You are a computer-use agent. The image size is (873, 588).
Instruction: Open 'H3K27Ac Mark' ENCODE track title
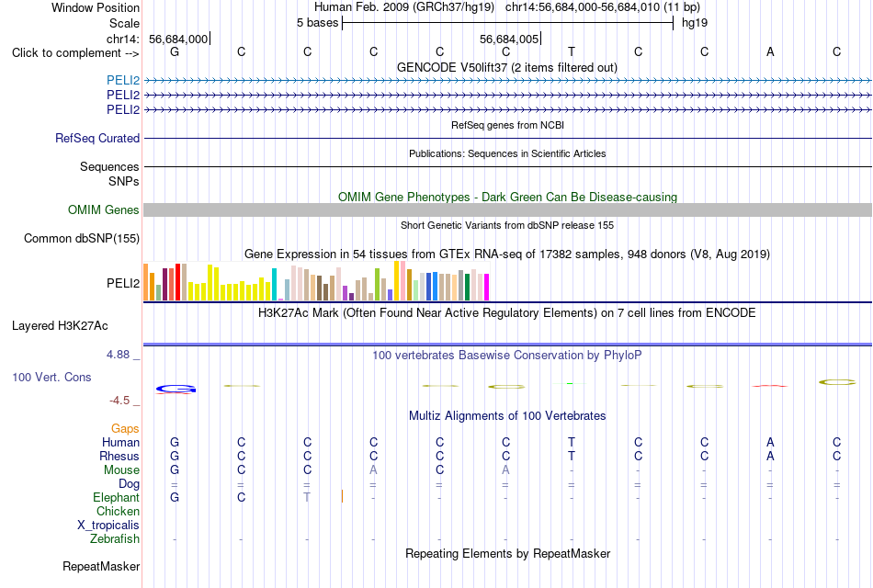[507, 313]
